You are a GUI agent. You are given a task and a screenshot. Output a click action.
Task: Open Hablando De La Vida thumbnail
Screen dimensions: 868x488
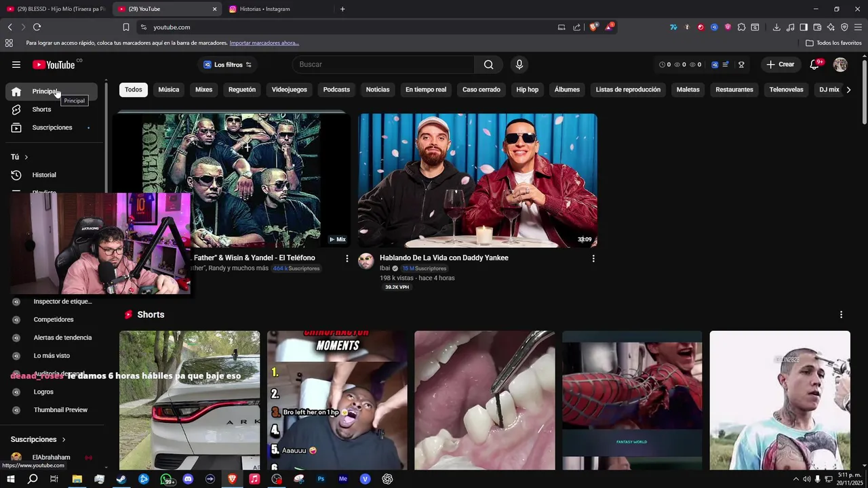point(477,180)
